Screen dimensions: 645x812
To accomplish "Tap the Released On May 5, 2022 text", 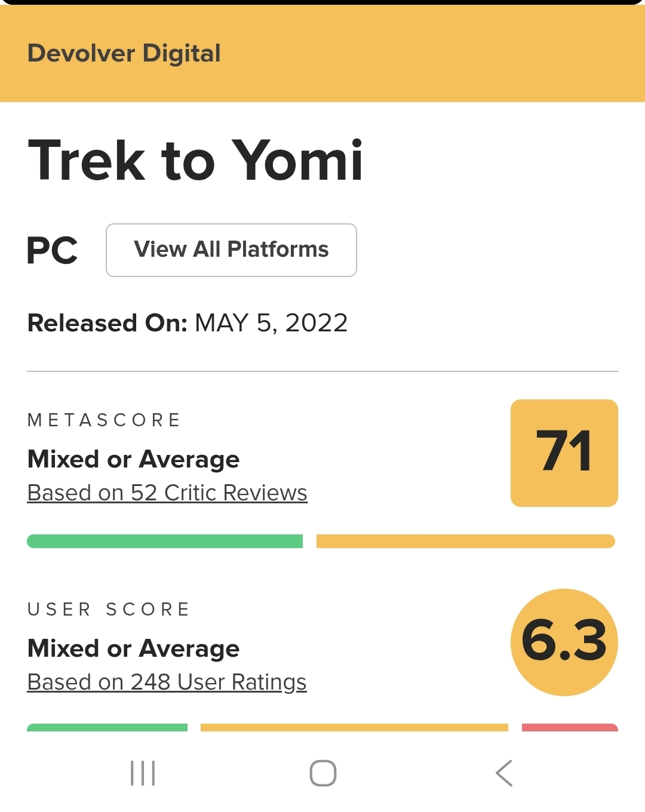I will (x=188, y=323).
